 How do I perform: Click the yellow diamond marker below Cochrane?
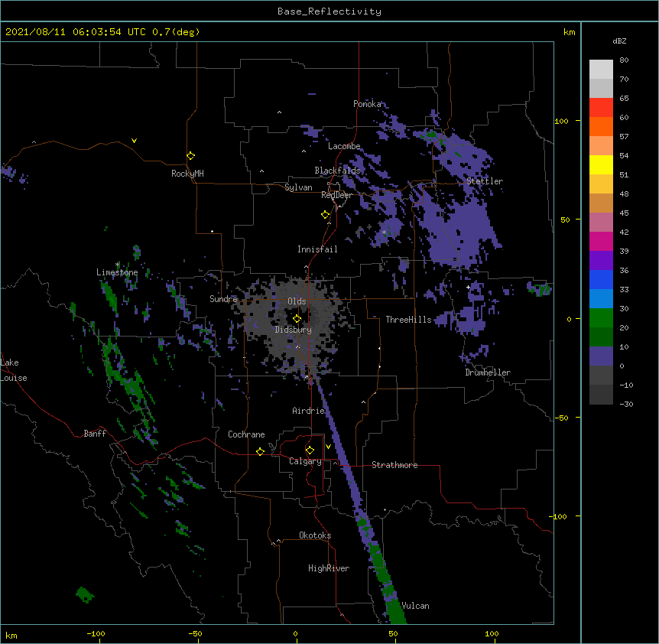click(260, 451)
